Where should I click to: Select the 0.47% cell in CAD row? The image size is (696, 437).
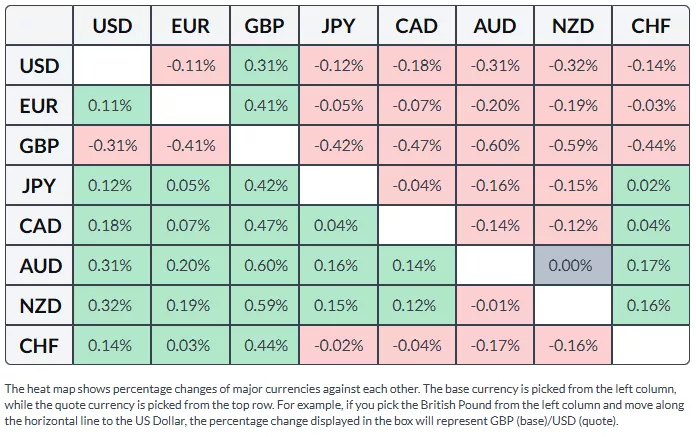coord(265,226)
